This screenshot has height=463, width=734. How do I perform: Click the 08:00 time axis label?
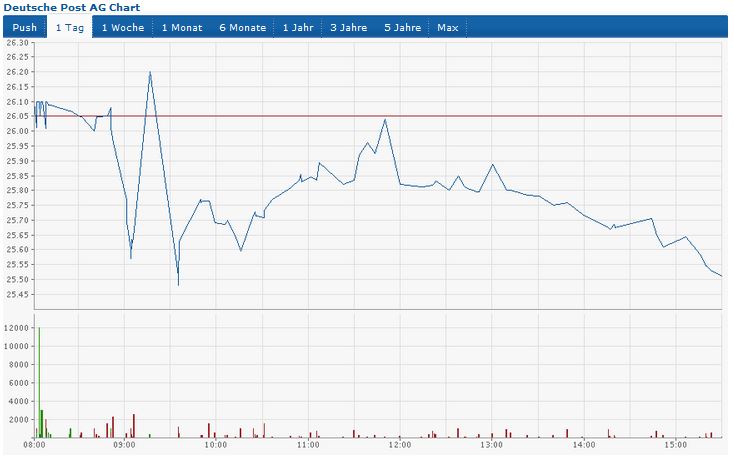click(x=35, y=445)
